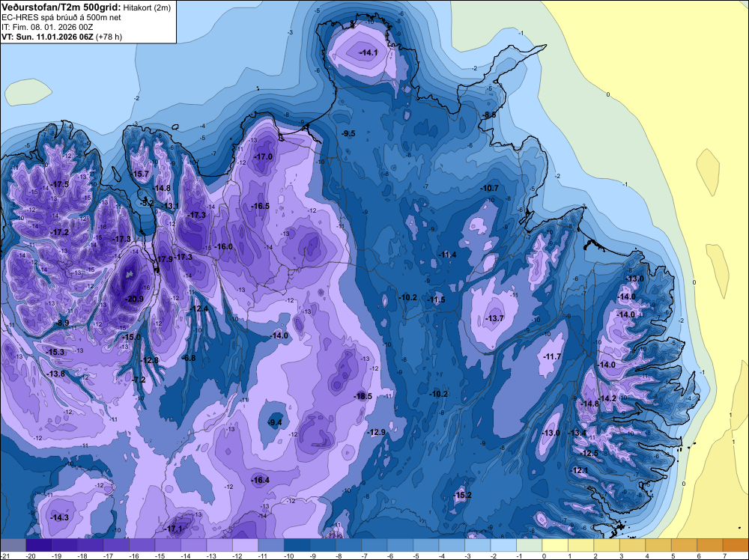Image resolution: width=749 pixels, height=560 pixels.
Task: Click the -16.5 temperature label
Action: tap(261, 206)
